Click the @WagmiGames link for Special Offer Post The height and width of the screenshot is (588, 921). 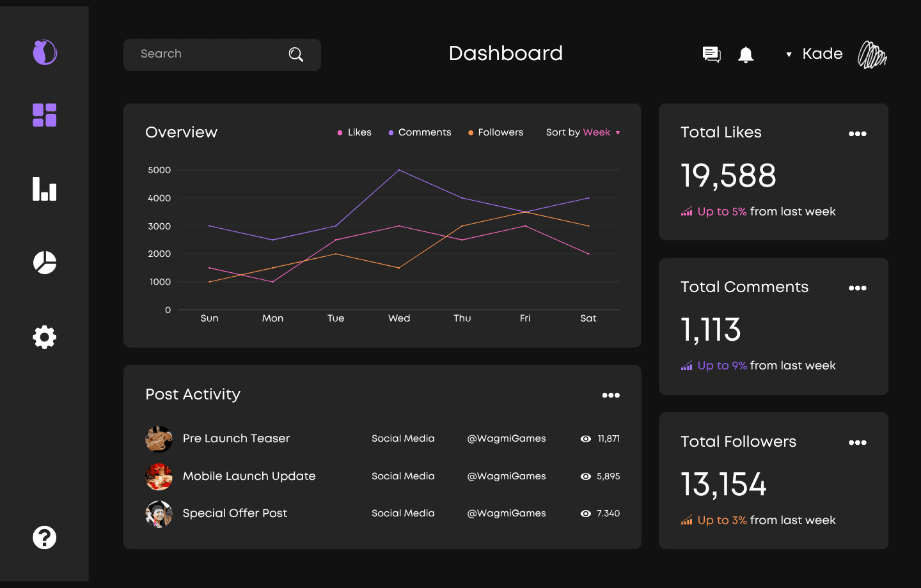507,513
